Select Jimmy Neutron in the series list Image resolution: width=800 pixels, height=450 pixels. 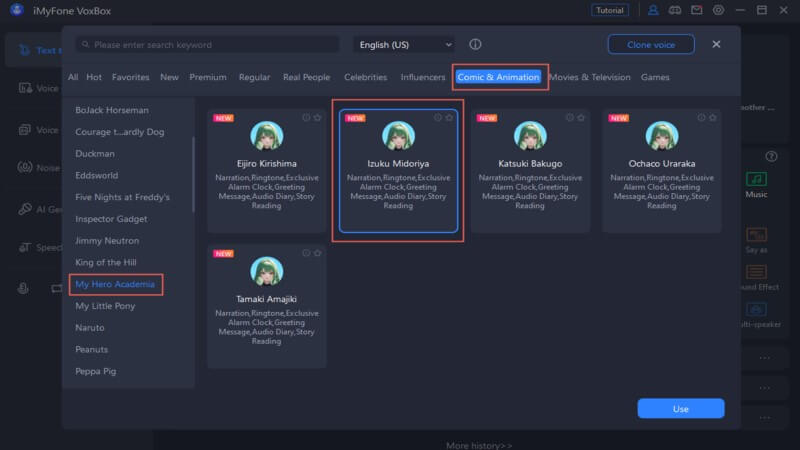pos(107,240)
